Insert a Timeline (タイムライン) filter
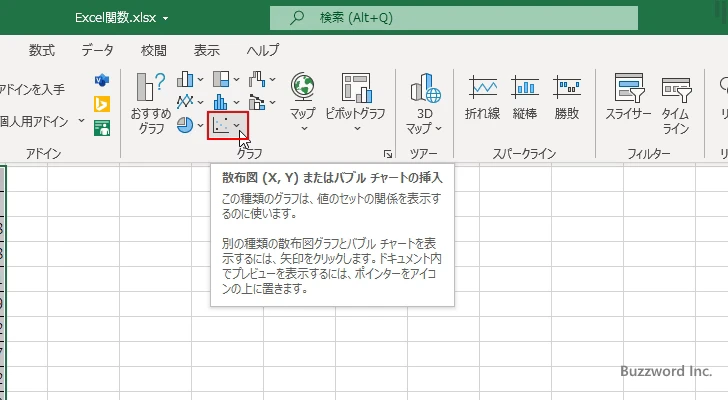This screenshot has width=728, height=400. 676,103
